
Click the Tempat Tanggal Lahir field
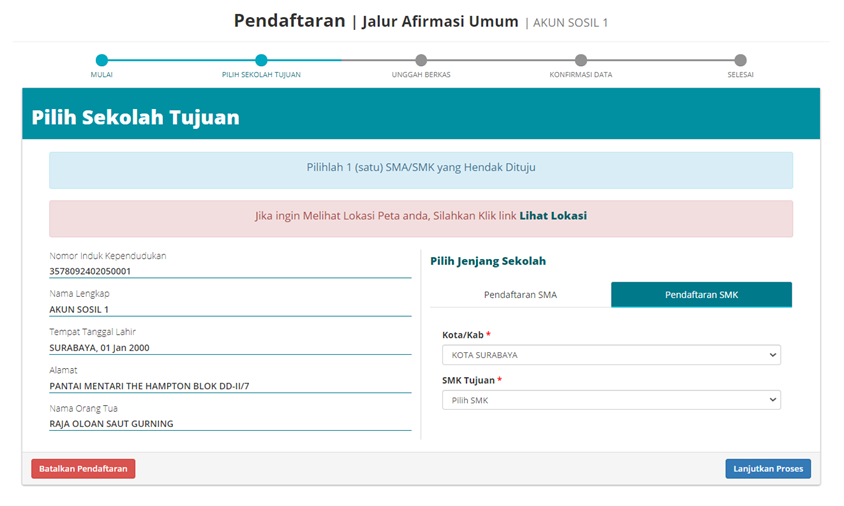click(x=230, y=348)
